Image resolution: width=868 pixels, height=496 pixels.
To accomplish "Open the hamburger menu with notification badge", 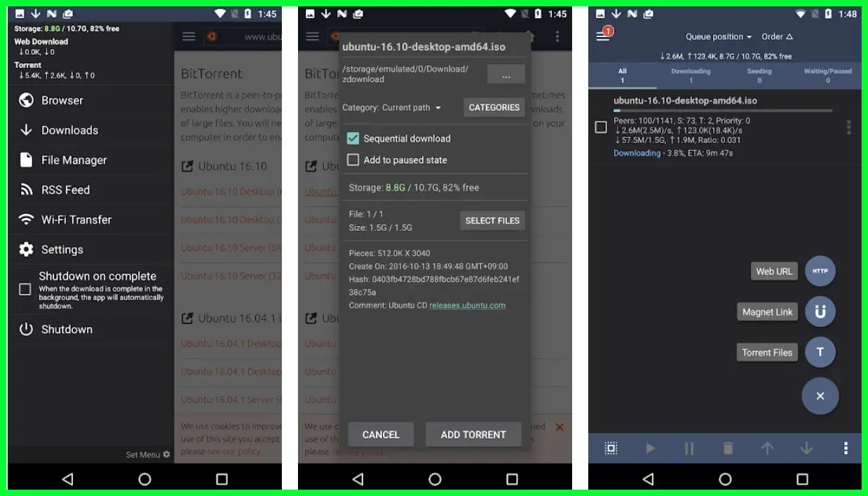I will coord(604,35).
